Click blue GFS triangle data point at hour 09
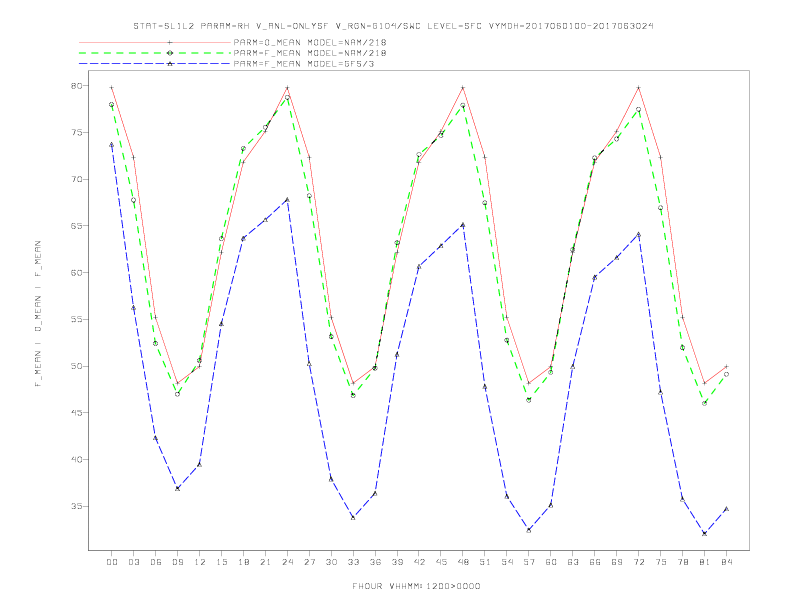This screenshot has width=792, height=612. (177, 488)
